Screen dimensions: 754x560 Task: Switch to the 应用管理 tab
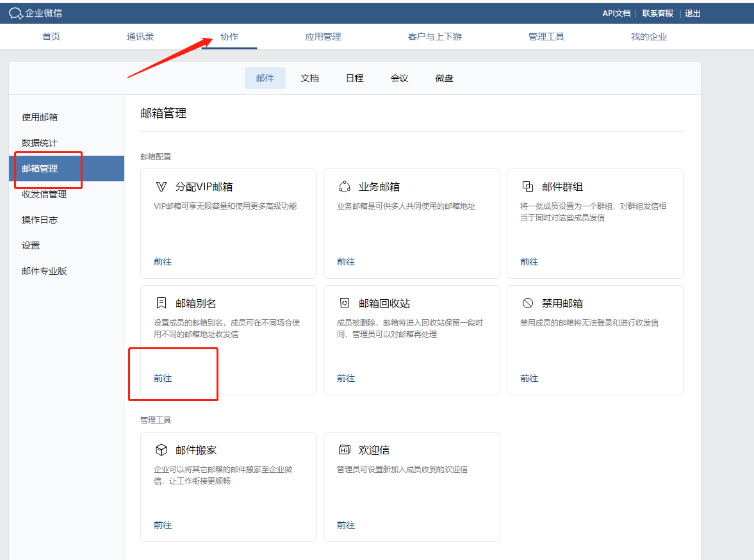[x=323, y=37]
